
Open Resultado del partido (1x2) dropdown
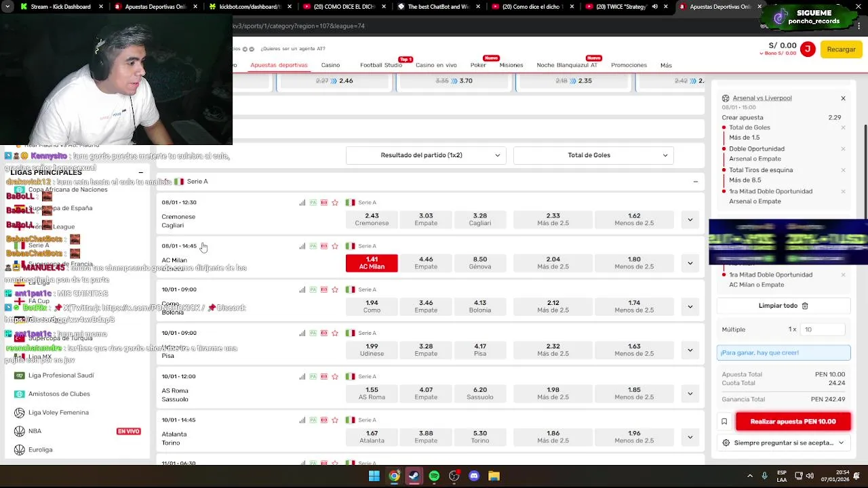tap(426, 155)
